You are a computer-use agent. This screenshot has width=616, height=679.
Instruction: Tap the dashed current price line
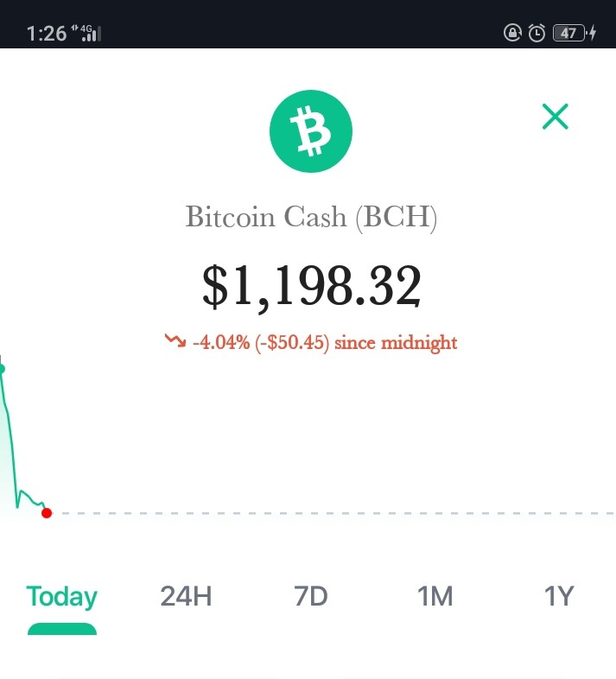(x=338, y=513)
